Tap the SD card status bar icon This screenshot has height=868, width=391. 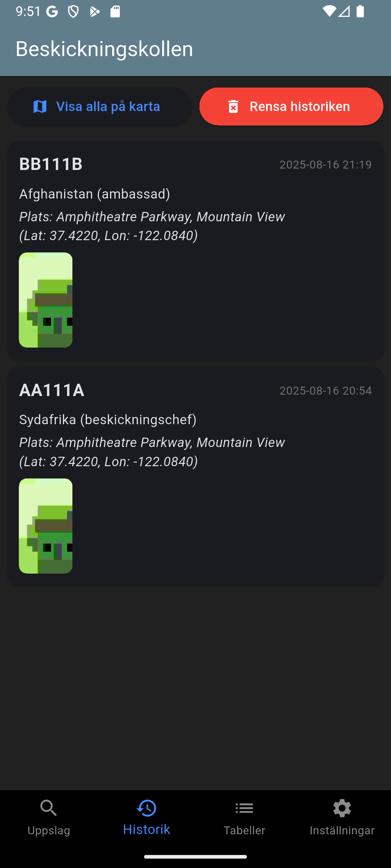(115, 12)
